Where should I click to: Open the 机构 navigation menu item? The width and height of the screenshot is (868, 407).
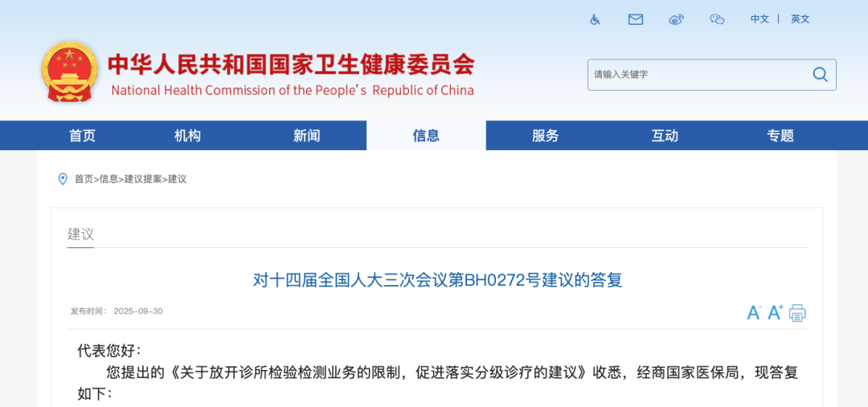pos(187,136)
